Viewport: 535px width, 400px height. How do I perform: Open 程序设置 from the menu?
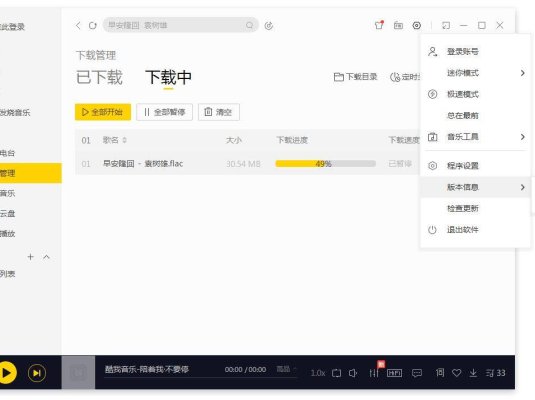[463, 166]
